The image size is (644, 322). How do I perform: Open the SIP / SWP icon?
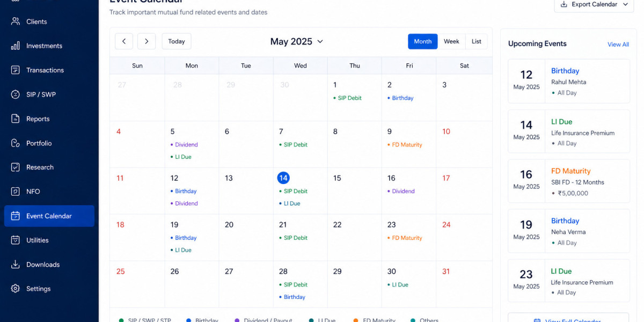[x=15, y=94]
